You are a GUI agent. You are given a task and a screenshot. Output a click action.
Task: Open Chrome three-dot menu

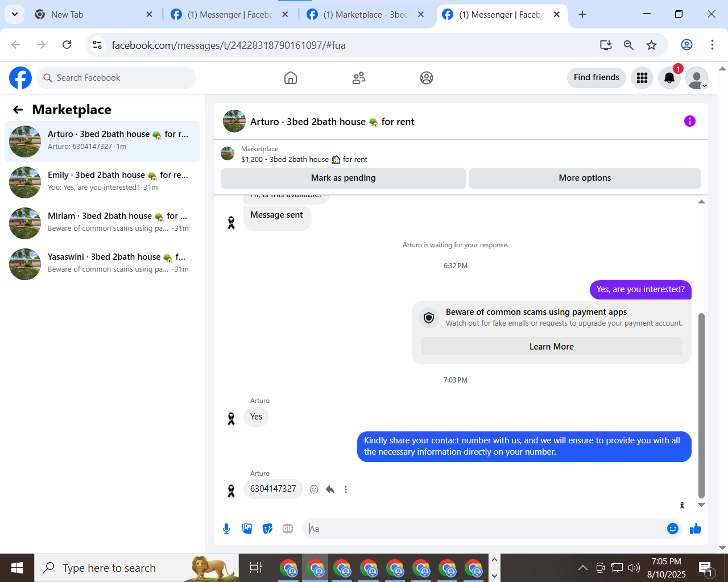[x=712, y=45]
